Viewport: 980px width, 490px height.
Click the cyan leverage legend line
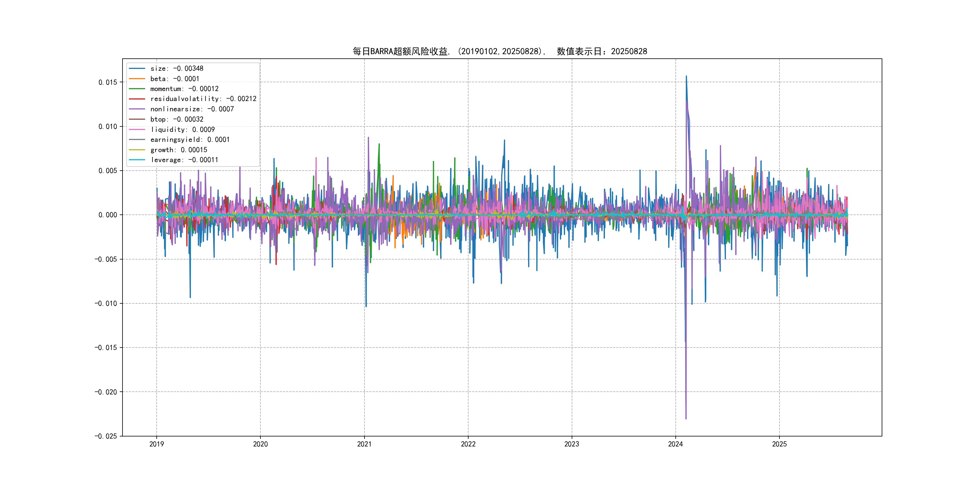(137, 160)
